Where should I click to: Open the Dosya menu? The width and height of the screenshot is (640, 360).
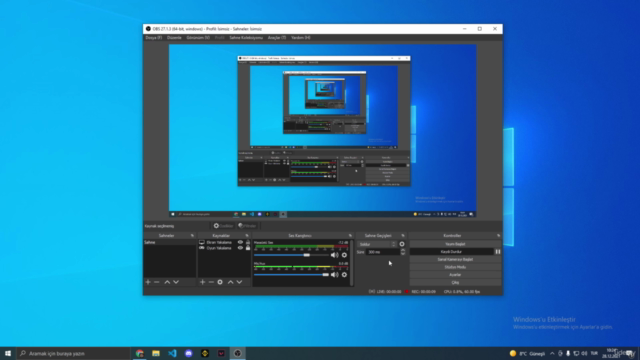point(153,38)
